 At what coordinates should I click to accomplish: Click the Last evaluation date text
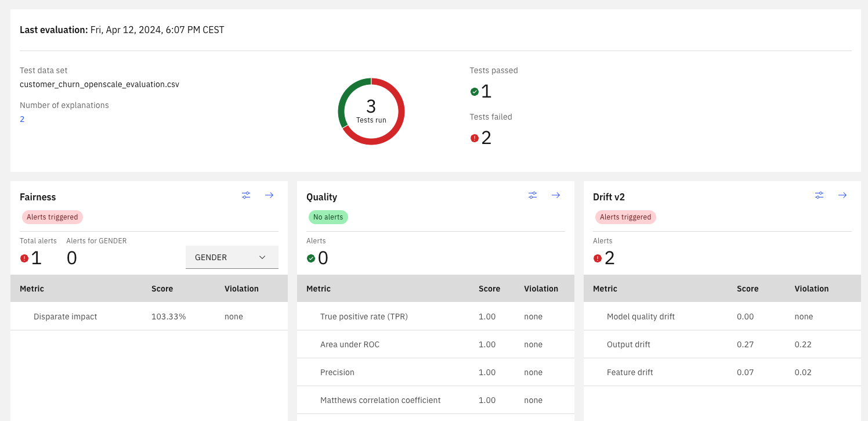coord(157,30)
